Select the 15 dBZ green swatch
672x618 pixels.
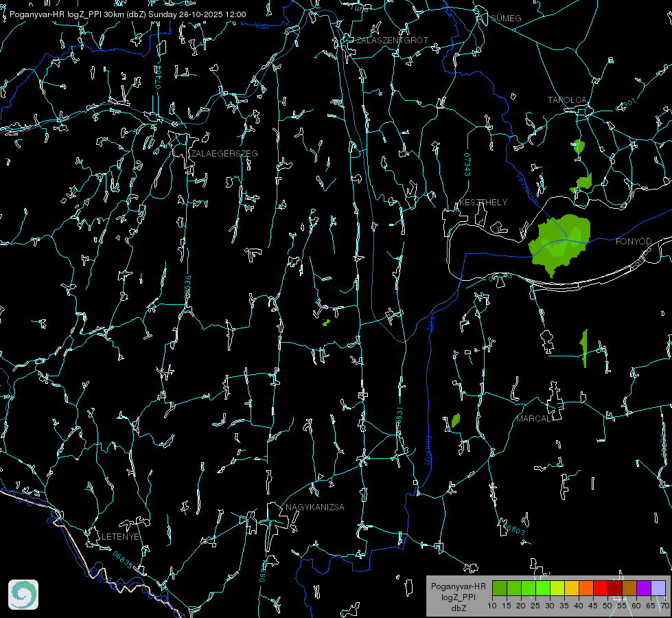514,588
